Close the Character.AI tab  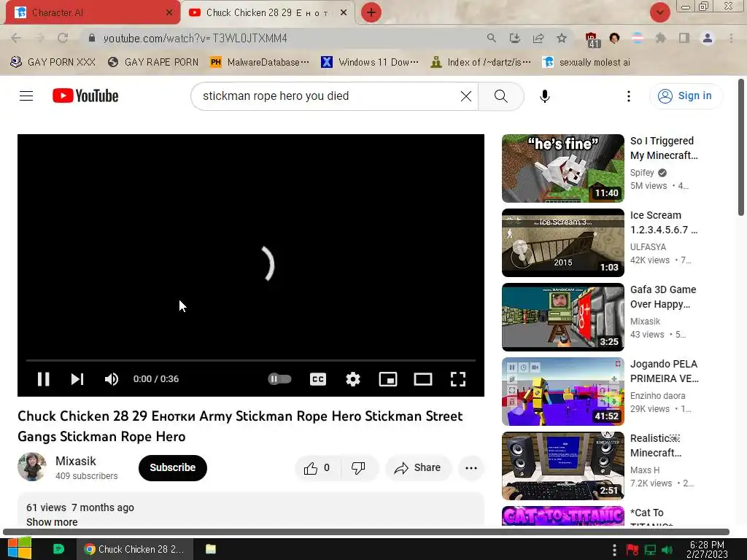point(169,12)
